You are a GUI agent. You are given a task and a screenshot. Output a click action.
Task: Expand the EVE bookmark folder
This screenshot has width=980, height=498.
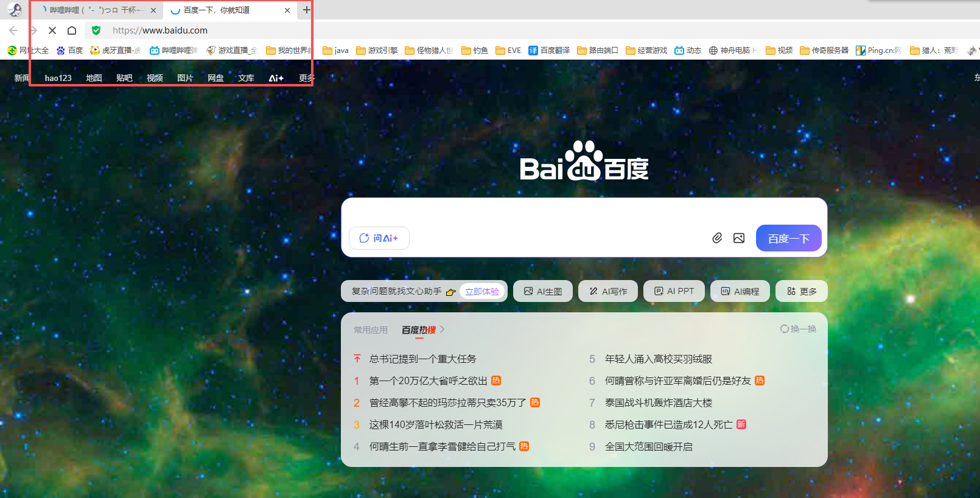tap(508, 51)
